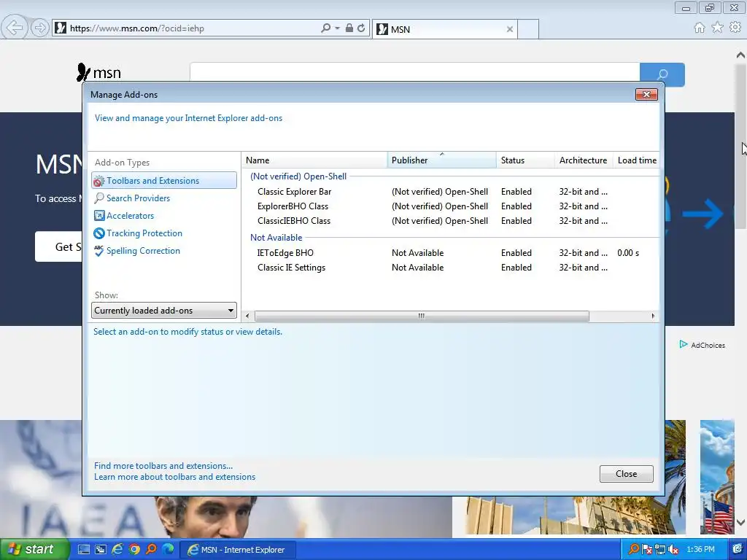The height and width of the screenshot is (560, 747).
Task: Open Chrome from quick launch
Action: 134,549
